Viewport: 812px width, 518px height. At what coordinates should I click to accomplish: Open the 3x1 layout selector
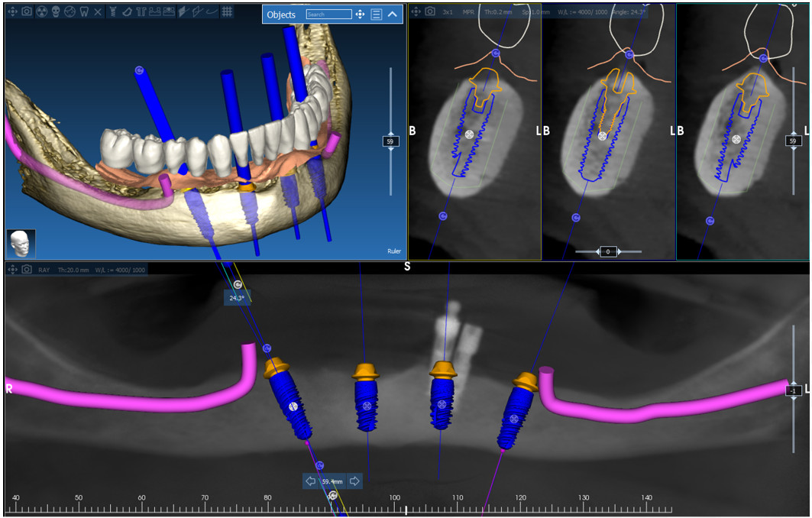click(x=448, y=12)
